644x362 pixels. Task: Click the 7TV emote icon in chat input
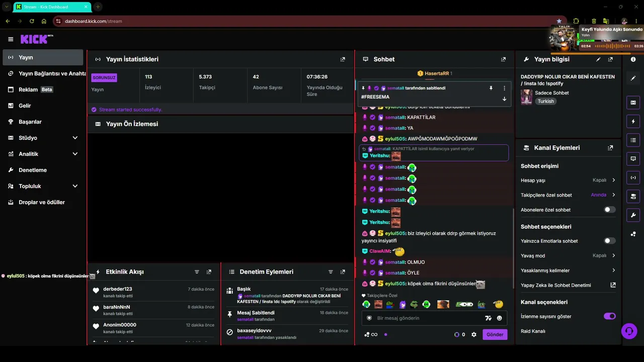(x=488, y=318)
